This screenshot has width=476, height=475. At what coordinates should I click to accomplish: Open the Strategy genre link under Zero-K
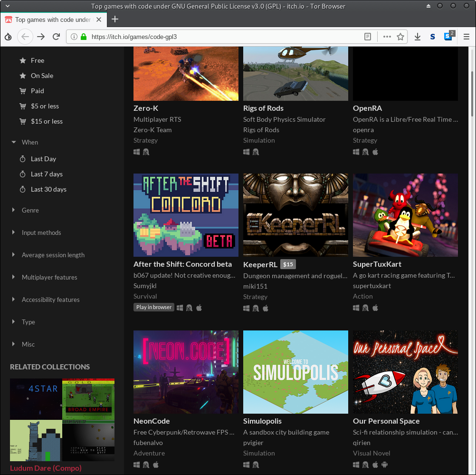pyautogui.click(x=146, y=140)
